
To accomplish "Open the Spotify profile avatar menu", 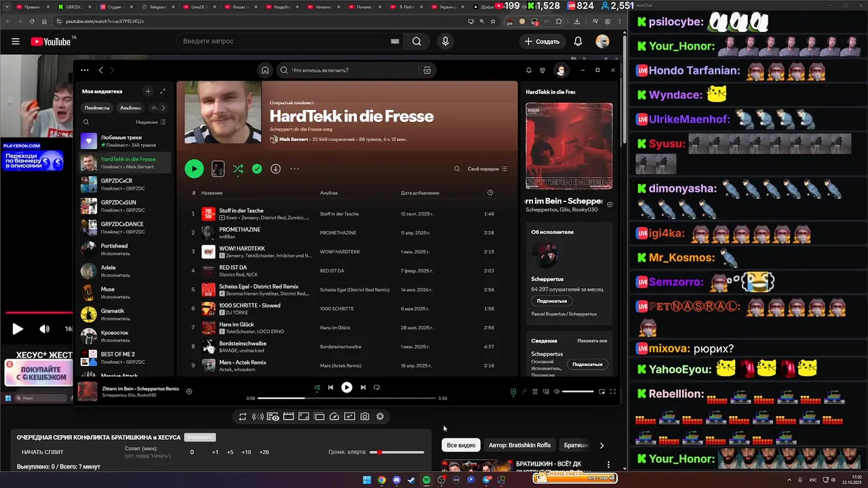I will [x=561, y=70].
